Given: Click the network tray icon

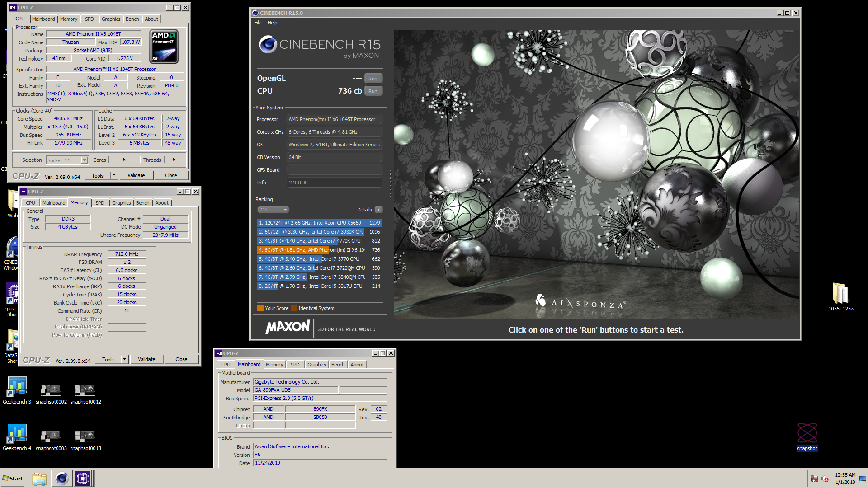Looking at the screenshot, I should click(814, 479).
